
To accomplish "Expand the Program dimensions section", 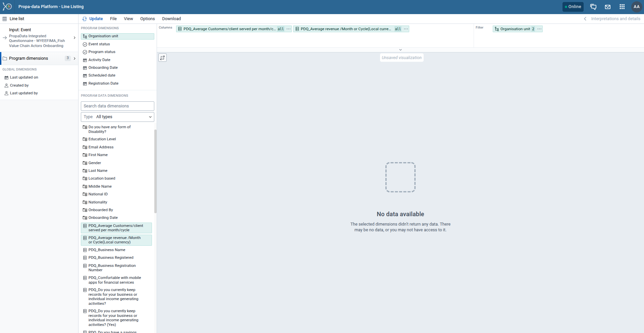I will [x=39, y=58].
